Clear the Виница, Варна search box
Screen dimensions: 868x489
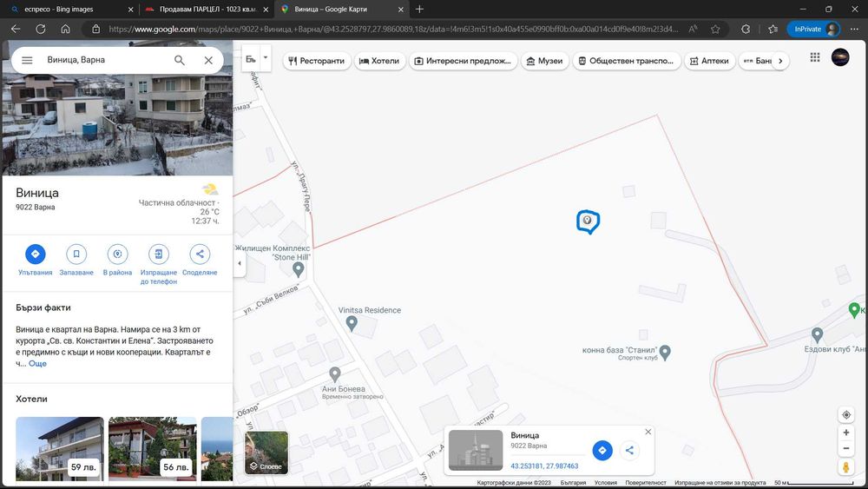pos(208,60)
